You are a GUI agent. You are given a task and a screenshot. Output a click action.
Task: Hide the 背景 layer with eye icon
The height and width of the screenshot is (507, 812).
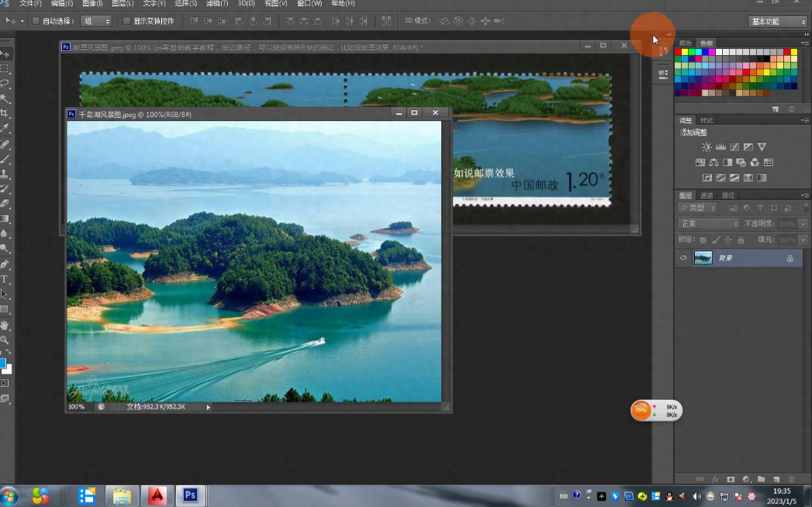pyautogui.click(x=683, y=258)
